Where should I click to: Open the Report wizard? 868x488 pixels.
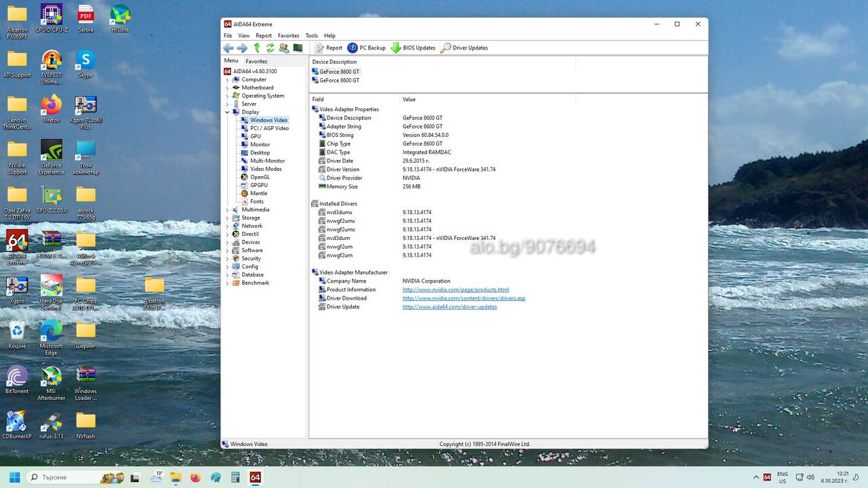[328, 47]
